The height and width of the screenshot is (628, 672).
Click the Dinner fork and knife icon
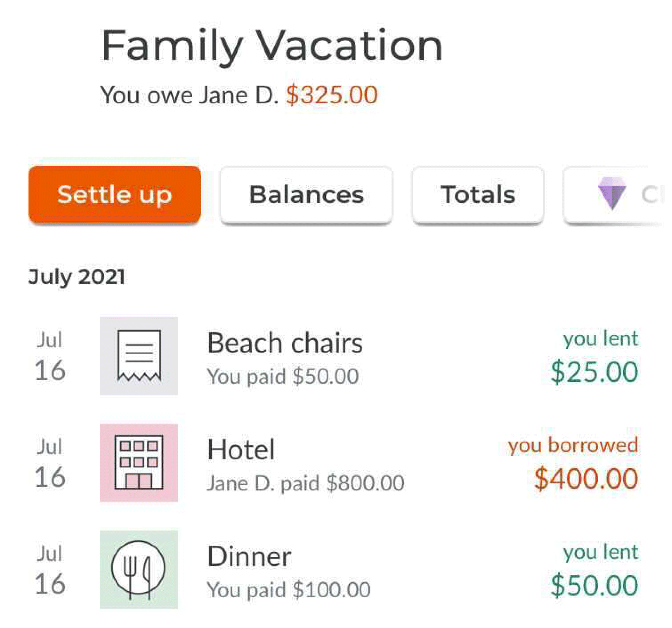click(138, 569)
